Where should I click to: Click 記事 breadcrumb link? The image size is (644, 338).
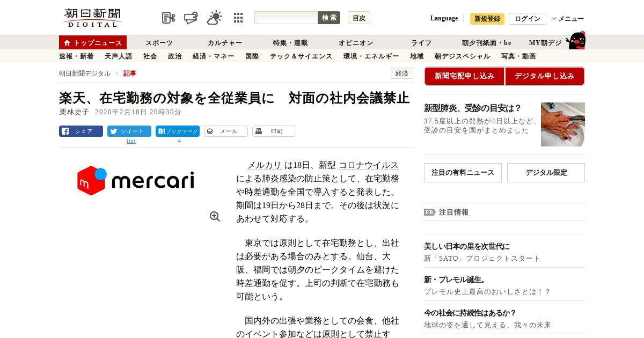130,74
